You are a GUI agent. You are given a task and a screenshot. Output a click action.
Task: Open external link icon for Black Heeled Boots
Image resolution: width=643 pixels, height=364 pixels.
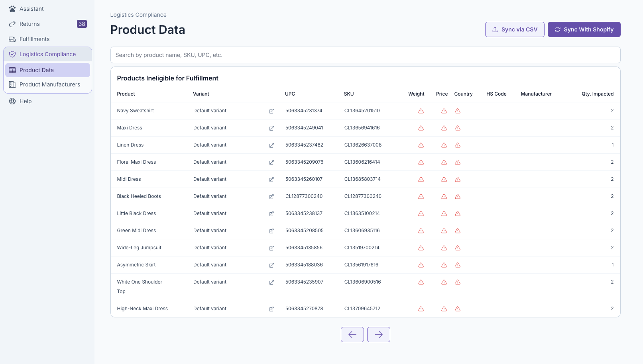tap(271, 197)
